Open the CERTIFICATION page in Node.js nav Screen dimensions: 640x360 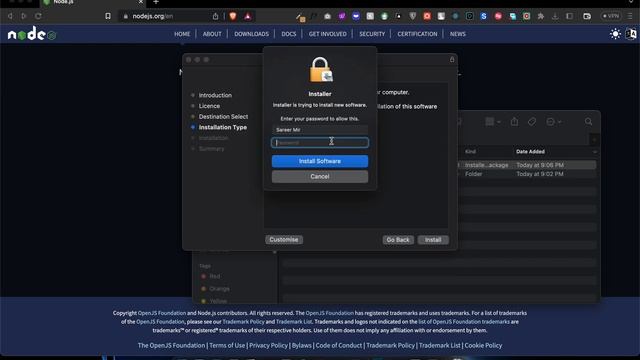pyautogui.click(x=417, y=34)
